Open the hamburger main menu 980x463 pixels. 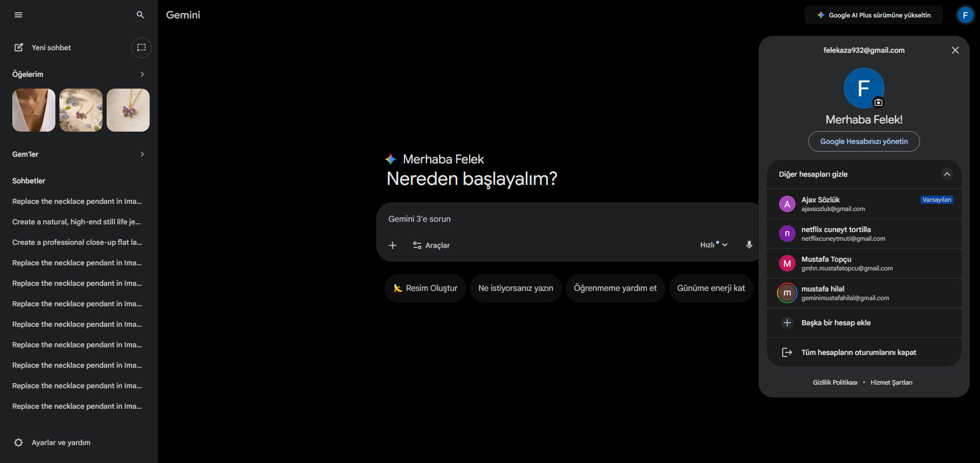tap(18, 15)
